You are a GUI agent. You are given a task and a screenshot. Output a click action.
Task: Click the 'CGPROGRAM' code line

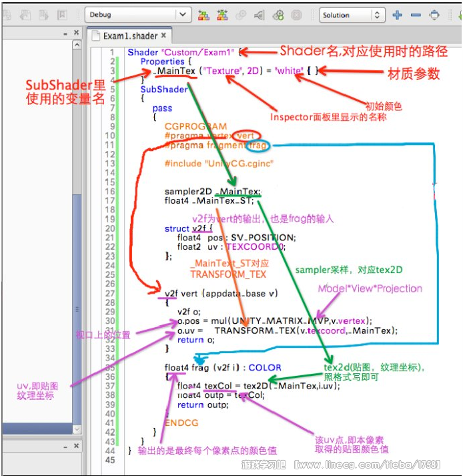click(x=195, y=126)
